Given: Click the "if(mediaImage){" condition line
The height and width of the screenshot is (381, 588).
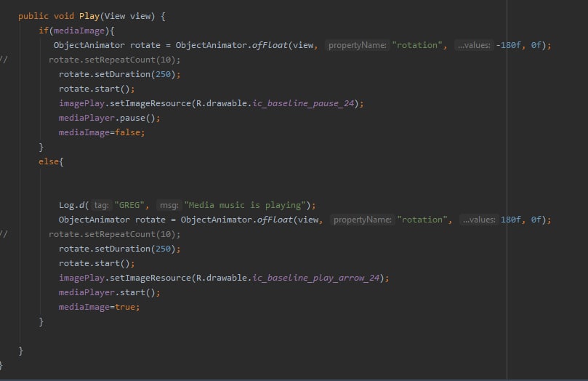Looking at the screenshot, I should (76, 31).
